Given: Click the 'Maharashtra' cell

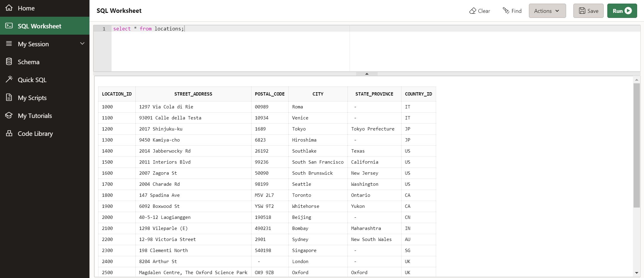Looking at the screenshot, I should coord(374,228).
